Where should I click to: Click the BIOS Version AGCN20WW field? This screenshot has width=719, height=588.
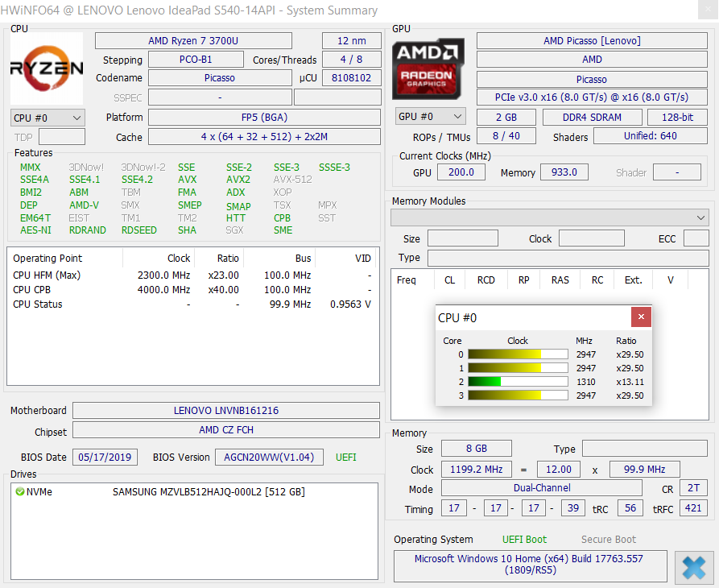[271, 458]
